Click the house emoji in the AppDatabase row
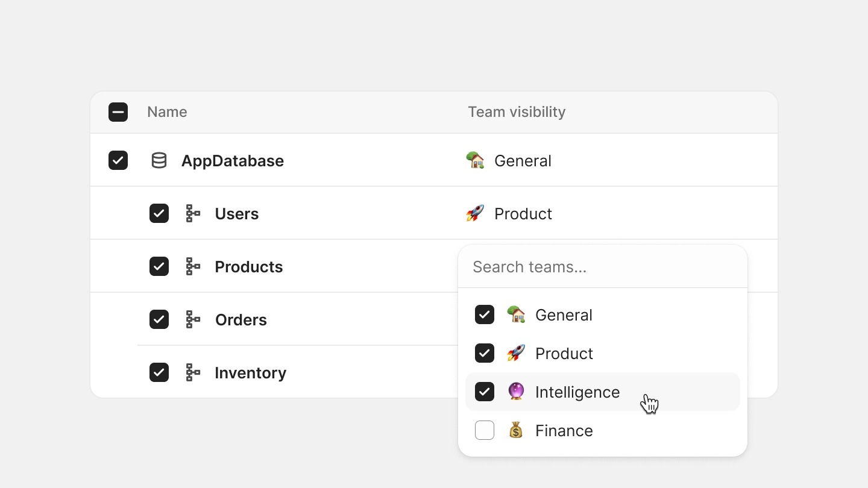 click(x=475, y=160)
